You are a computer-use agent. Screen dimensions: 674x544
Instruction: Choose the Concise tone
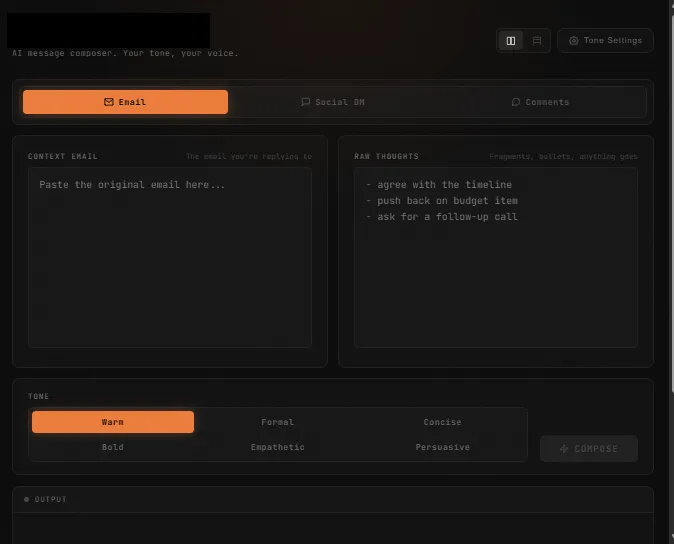click(442, 422)
